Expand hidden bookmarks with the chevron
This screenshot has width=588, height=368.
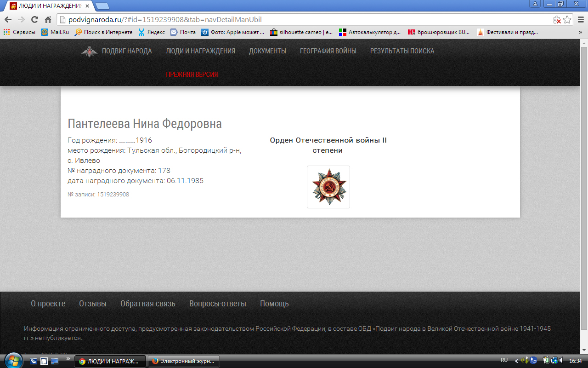[581, 32]
